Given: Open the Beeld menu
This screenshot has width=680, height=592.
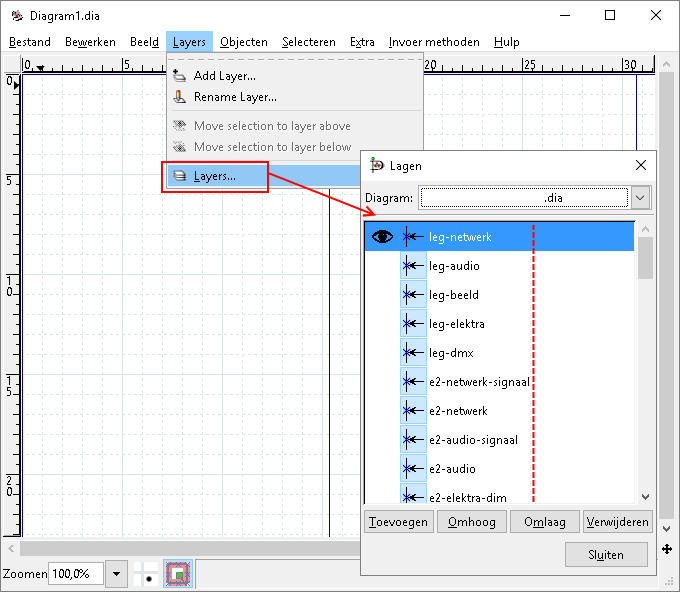Looking at the screenshot, I should click(144, 42).
